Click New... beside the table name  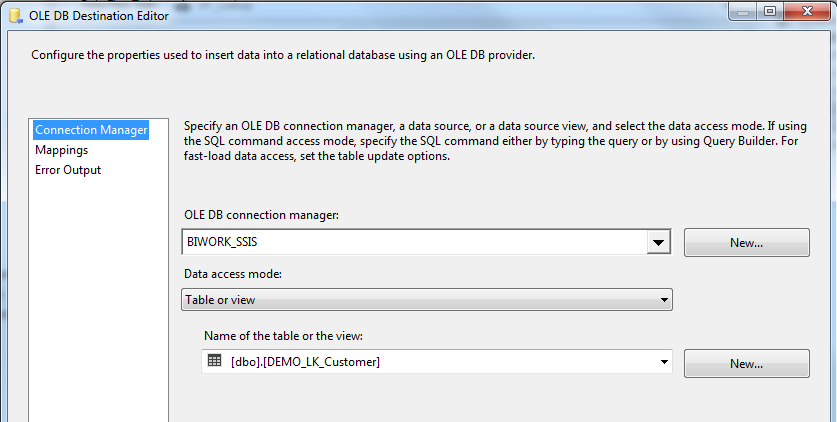click(x=746, y=364)
